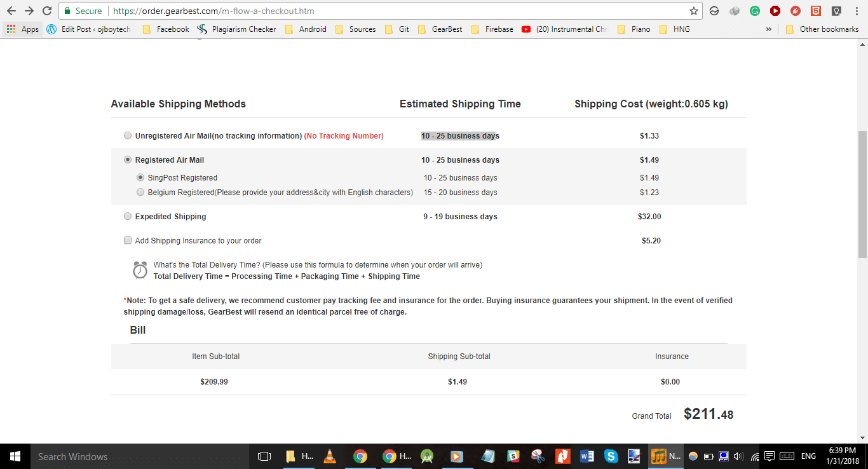Enable Add Shipping Insurance checkbox
Screen dimensions: 868x469
[x=128, y=241]
